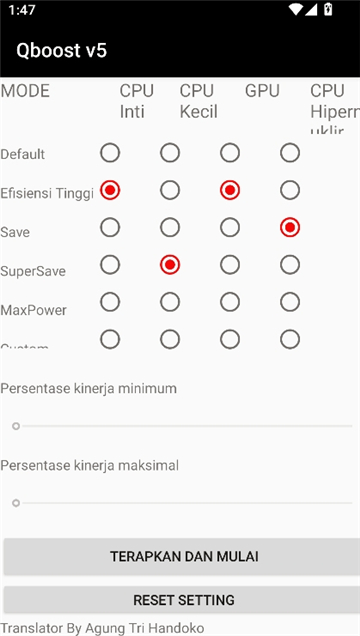Click the Persentase kinerja maksimal slider handle
This screenshot has width=360, height=636.
16,503
